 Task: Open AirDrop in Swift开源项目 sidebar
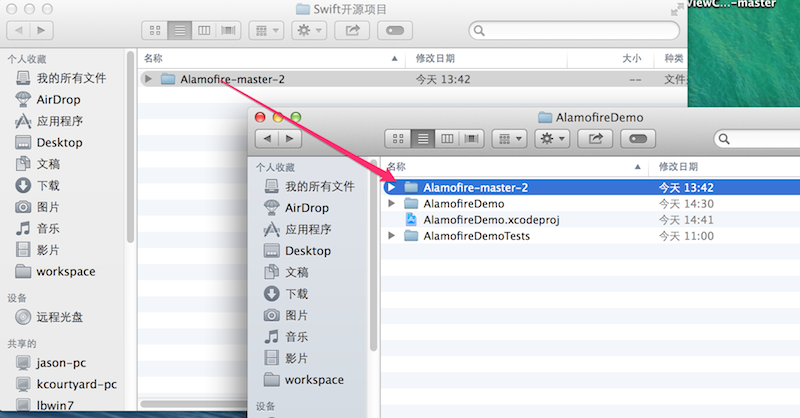(x=48, y=100)
